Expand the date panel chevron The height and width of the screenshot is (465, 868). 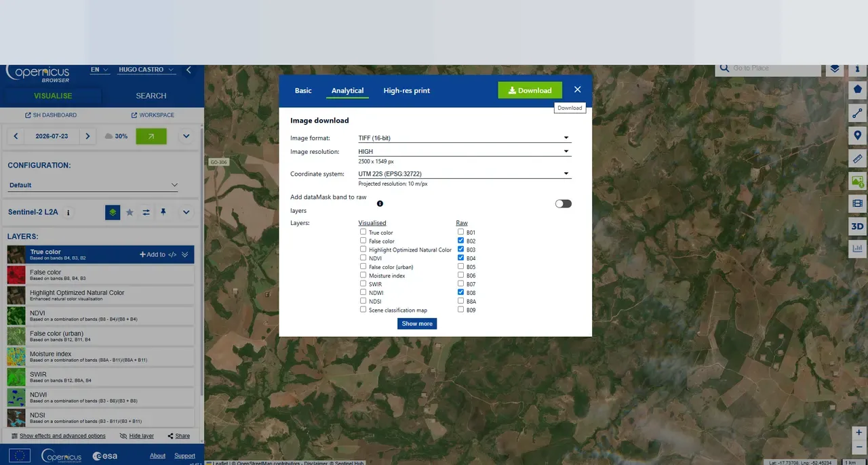186,136
